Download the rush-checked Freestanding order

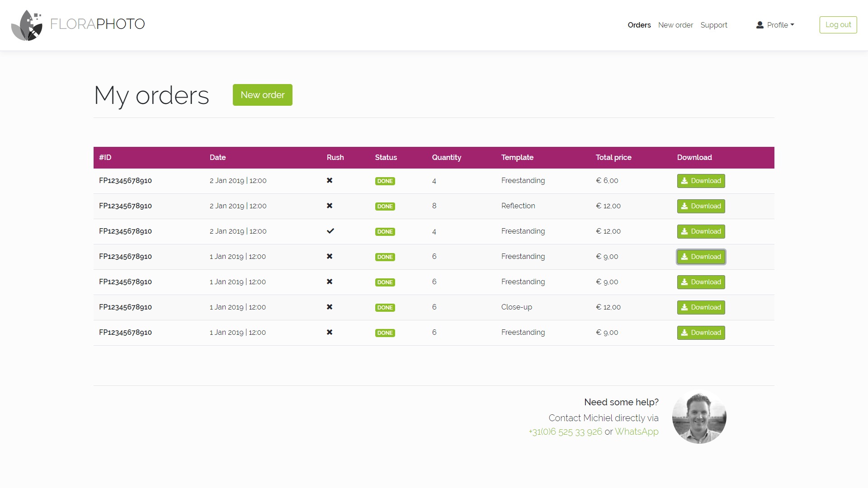701,232
